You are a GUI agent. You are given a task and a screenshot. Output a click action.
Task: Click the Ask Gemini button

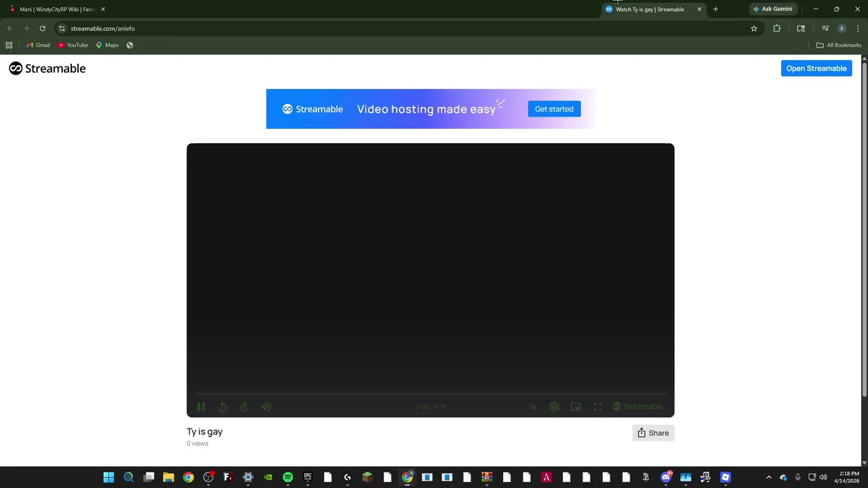772,9
